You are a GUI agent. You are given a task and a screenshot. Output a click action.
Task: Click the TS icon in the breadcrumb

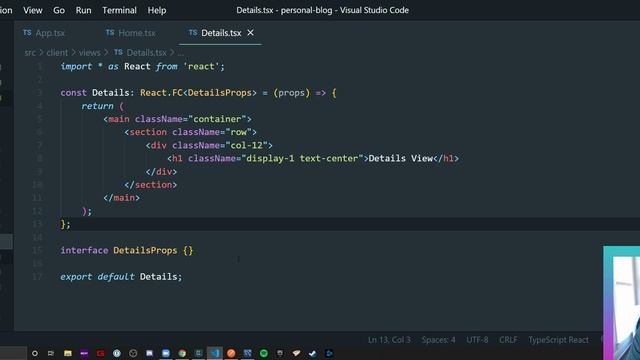118,52
